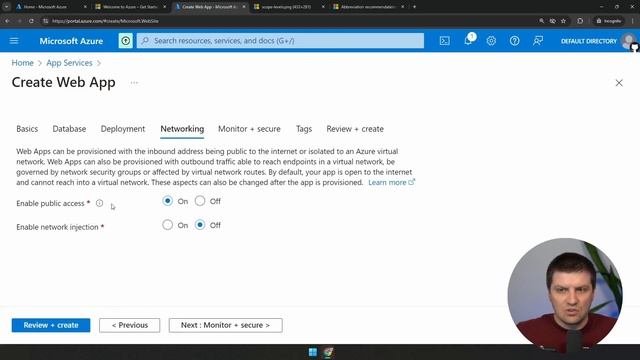This screenshot has width=640, height=360.
Task: Click the browser icon in the taskbar
Action: click(x=328, y=352)
